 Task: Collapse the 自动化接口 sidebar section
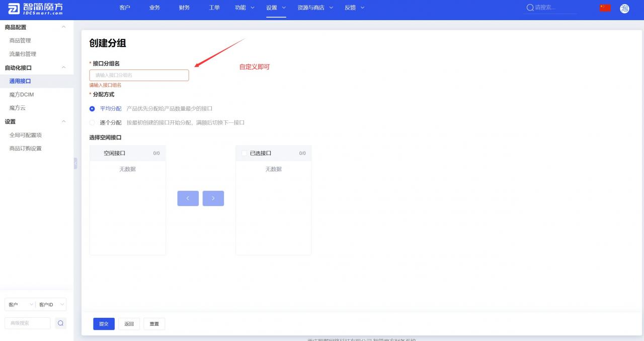(x=63, y=67)
